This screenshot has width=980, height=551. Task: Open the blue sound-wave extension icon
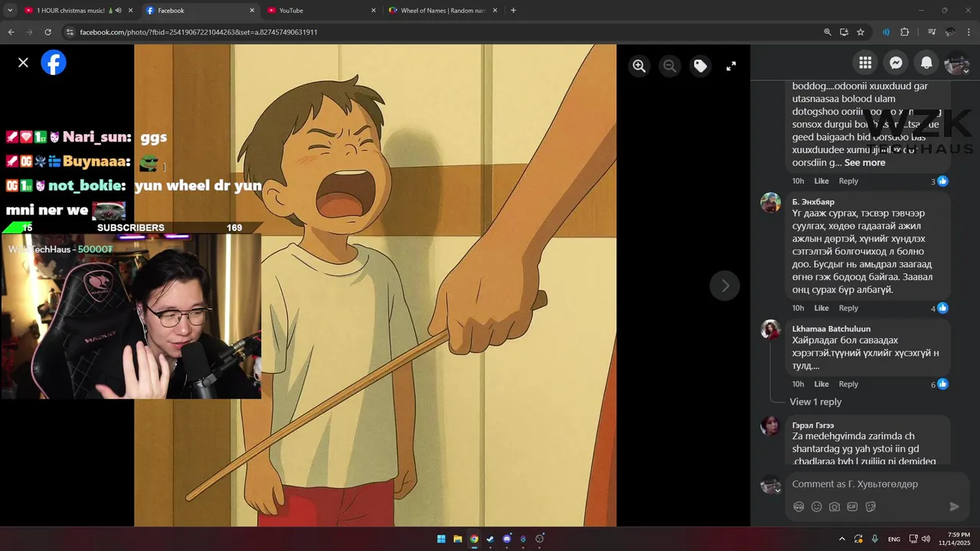[x=886, y=32]
